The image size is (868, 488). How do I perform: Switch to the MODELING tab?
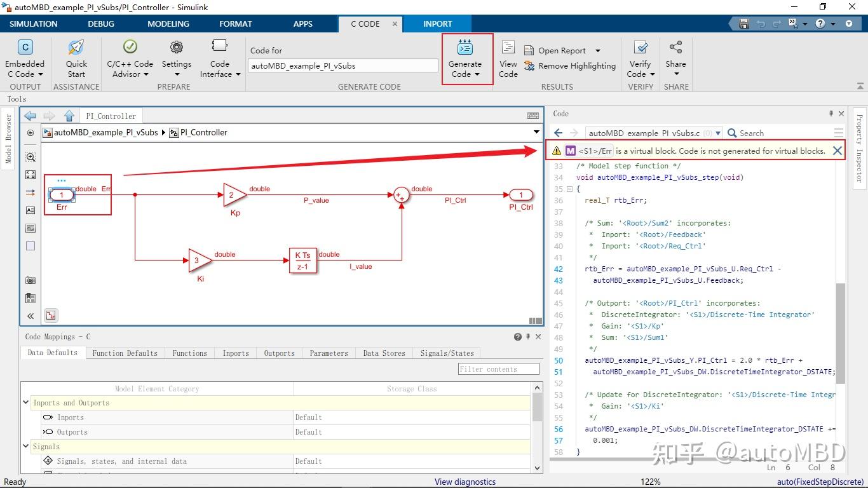click(x=168, y=24)
